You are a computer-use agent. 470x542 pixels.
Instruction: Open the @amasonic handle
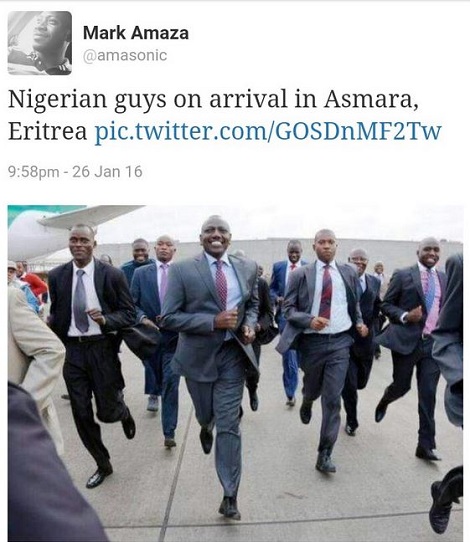[x=125, y=55]
